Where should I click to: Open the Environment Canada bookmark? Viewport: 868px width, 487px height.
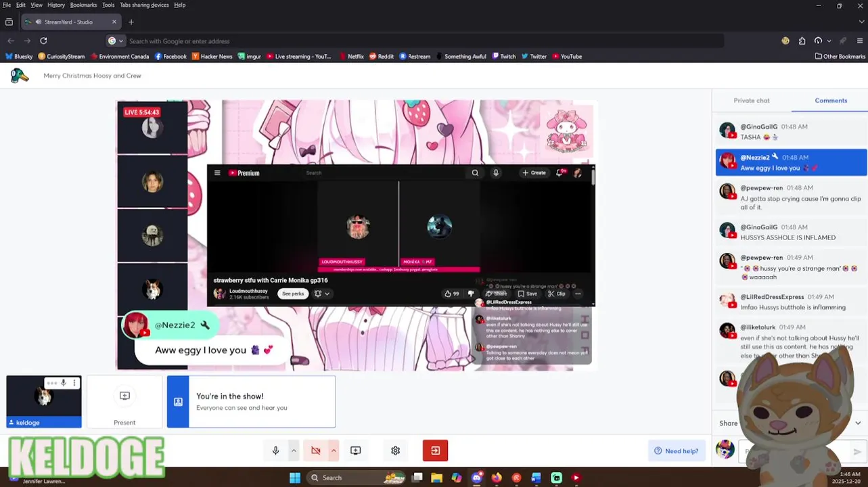(120, 57)
